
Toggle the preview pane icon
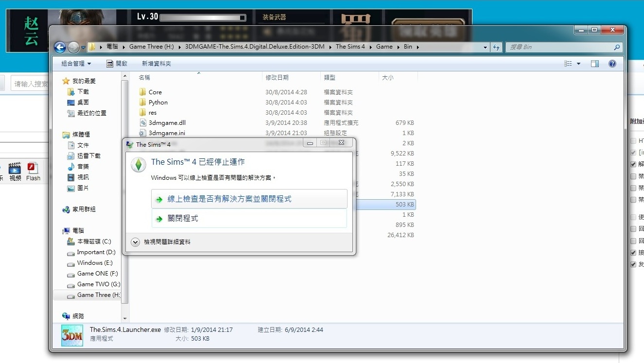[x=595, y=64]
